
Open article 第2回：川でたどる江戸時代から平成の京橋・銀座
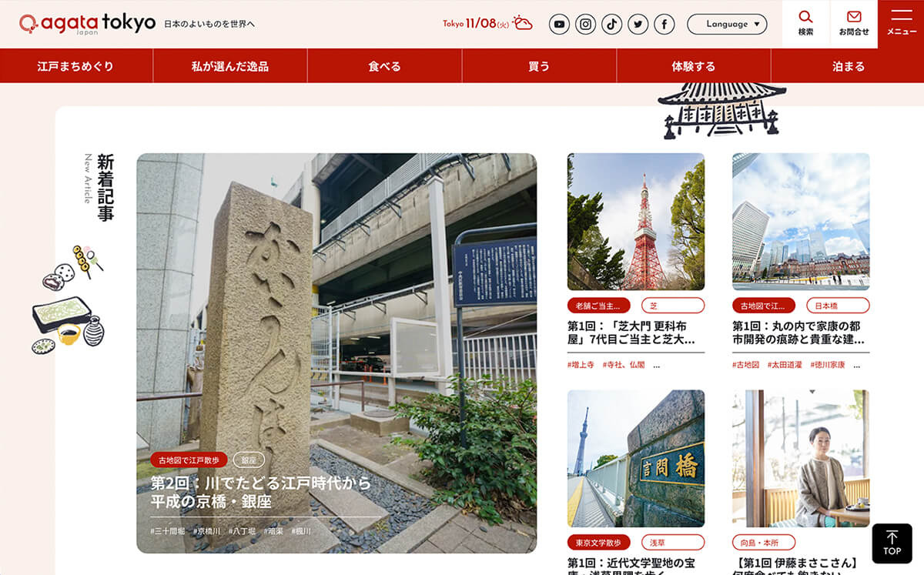coord(260,493)
